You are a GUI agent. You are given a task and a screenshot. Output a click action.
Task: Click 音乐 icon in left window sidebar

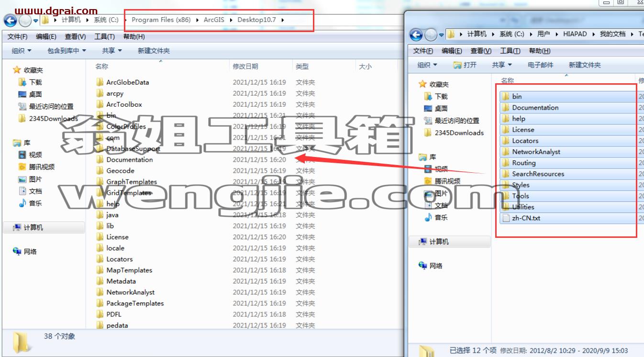22,203
